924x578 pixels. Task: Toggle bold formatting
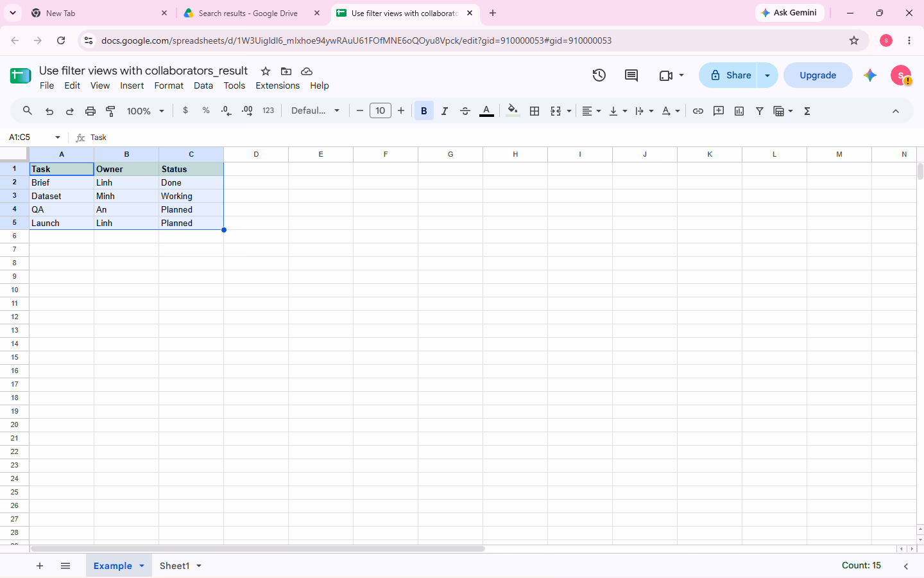pos(424,111)
